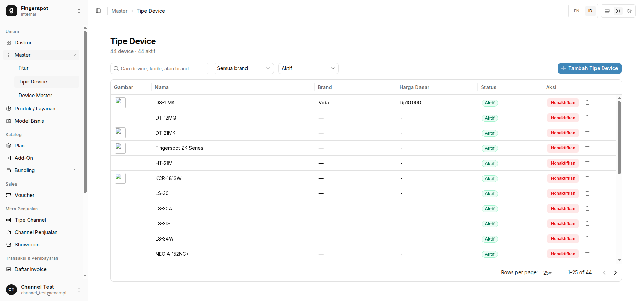Open Device Master submenu item
The height and width of the screenshot is (301, 644).
[47, 96]
